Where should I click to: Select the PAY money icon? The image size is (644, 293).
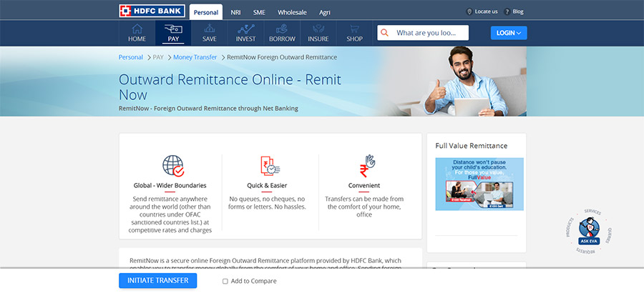click(x=173, y=29)
